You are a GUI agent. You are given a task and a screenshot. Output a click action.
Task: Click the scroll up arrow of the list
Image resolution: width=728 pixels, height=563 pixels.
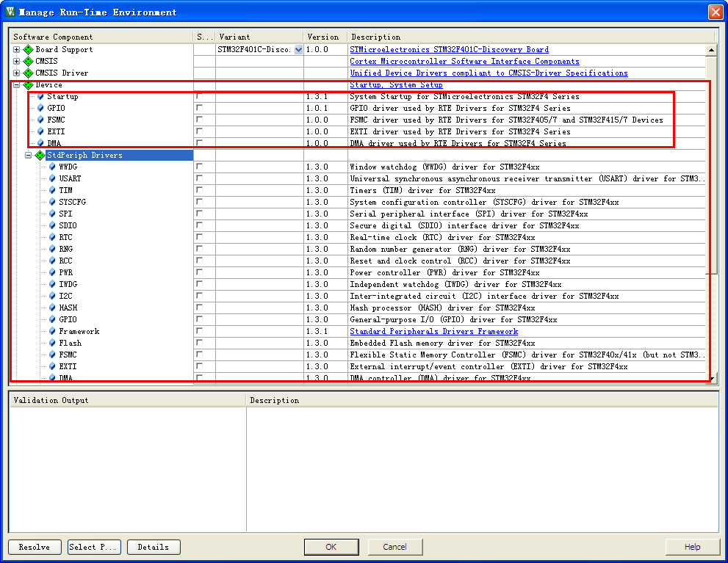(x=711, y=50)
